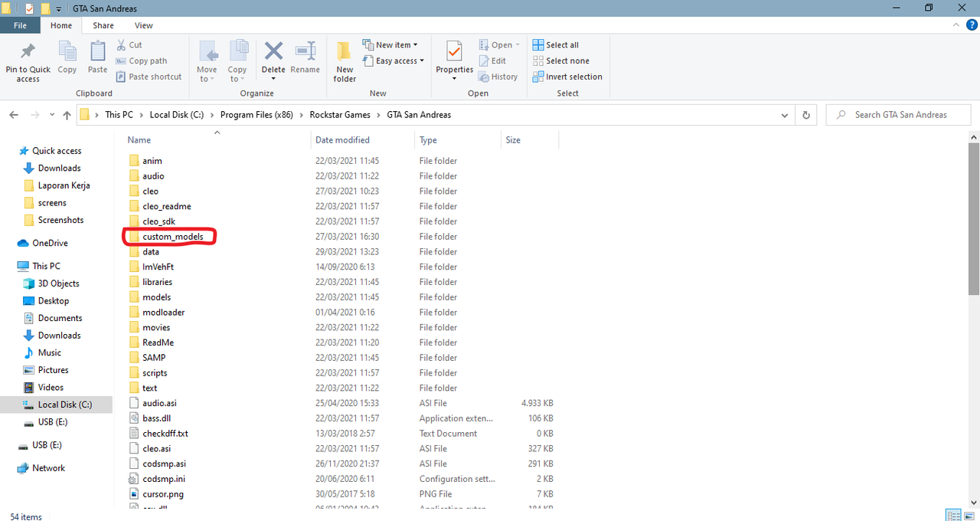This screenshot has width=980, height=521.
Task: Select the custom_models folder
Action: coord(173,237)
